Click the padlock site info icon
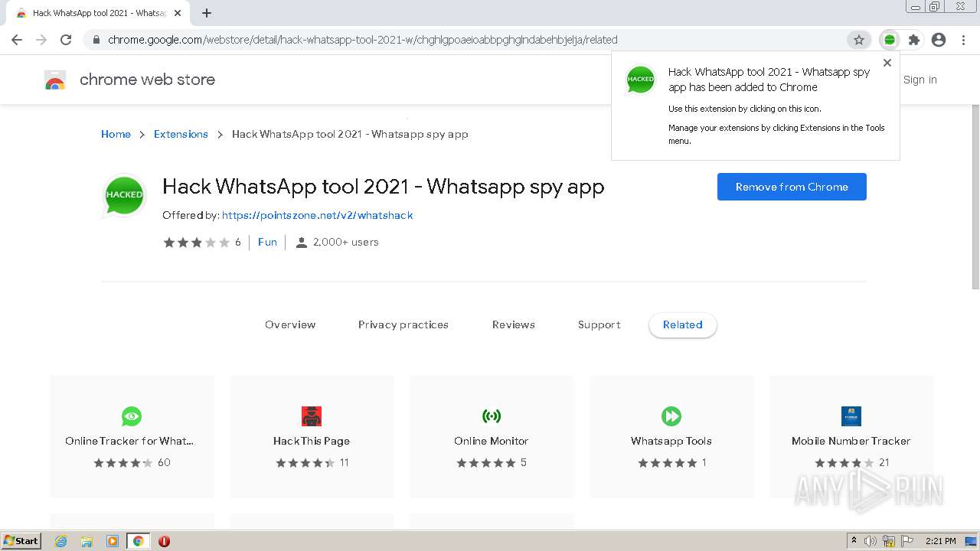 (96, 40)
